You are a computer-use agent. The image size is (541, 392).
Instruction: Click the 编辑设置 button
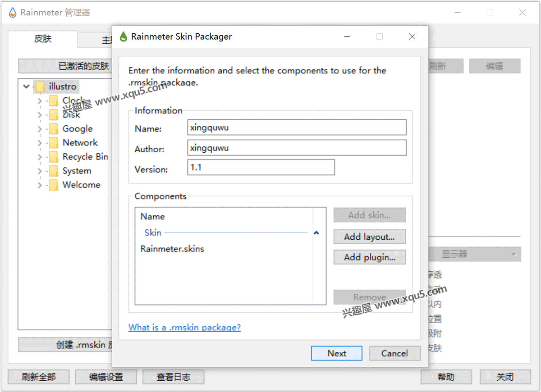tap(106, 377)
